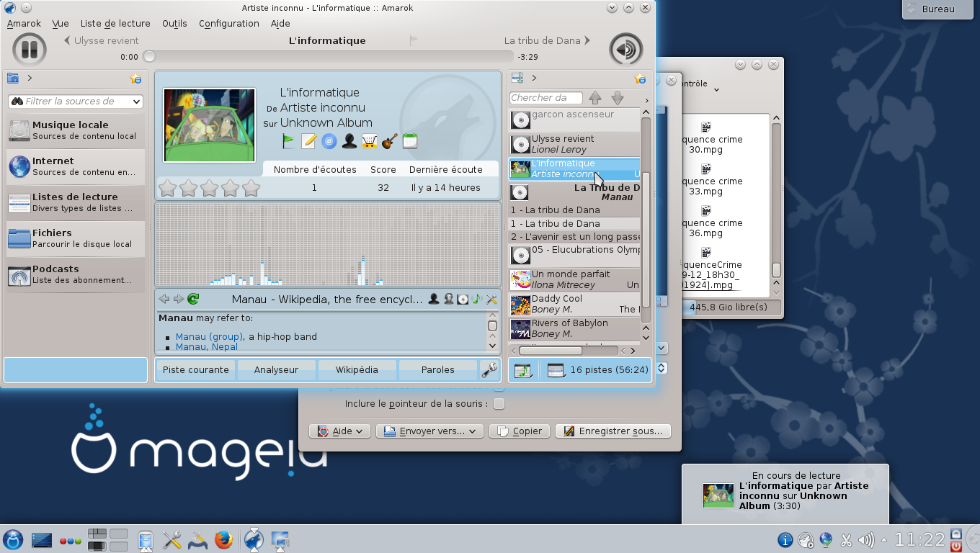Click the guitar icon in the current track panel

(390, 141)
